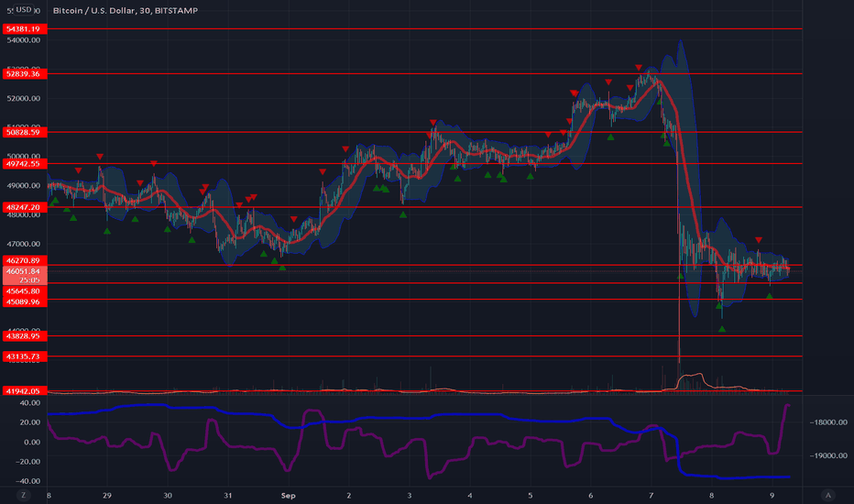Open the USD currency selector
854x504 pixels.
point(23,10)
